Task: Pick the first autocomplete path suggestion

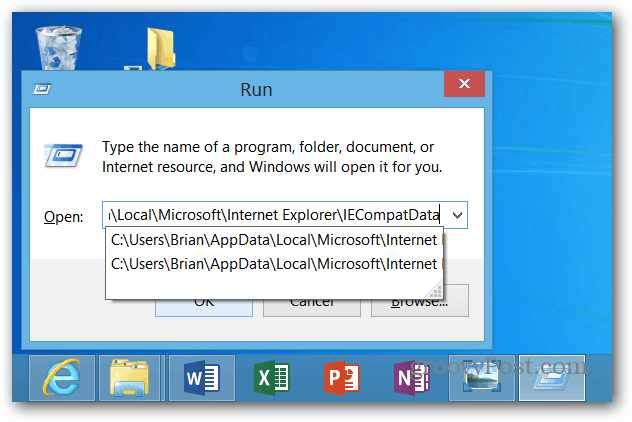Action: pyautogui.click(x=274, y=240)
